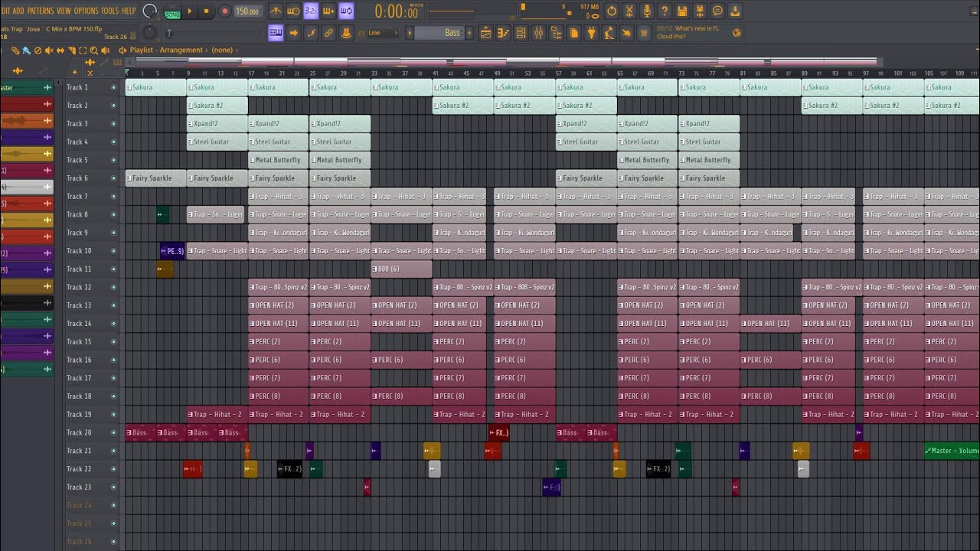Stop playback with the stop button

[x=207, y=11]
